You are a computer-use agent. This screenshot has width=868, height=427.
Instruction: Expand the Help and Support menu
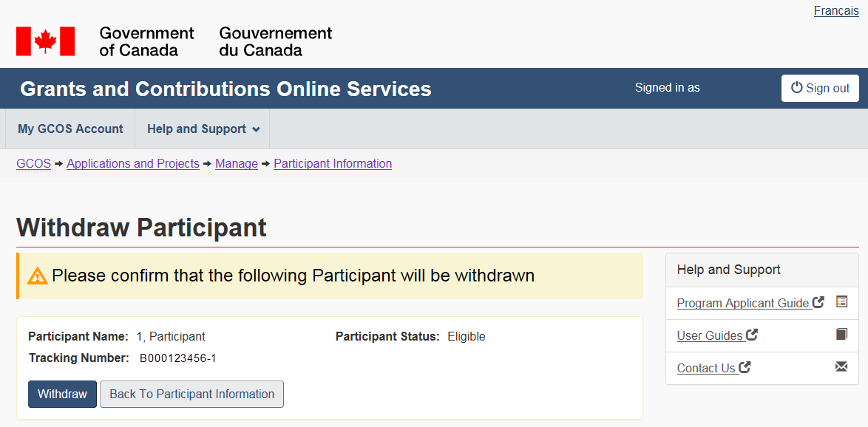[203, 129]
